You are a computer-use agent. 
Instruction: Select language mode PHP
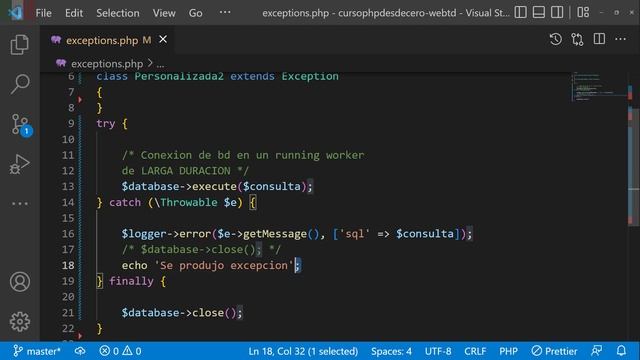pos(508,351)
